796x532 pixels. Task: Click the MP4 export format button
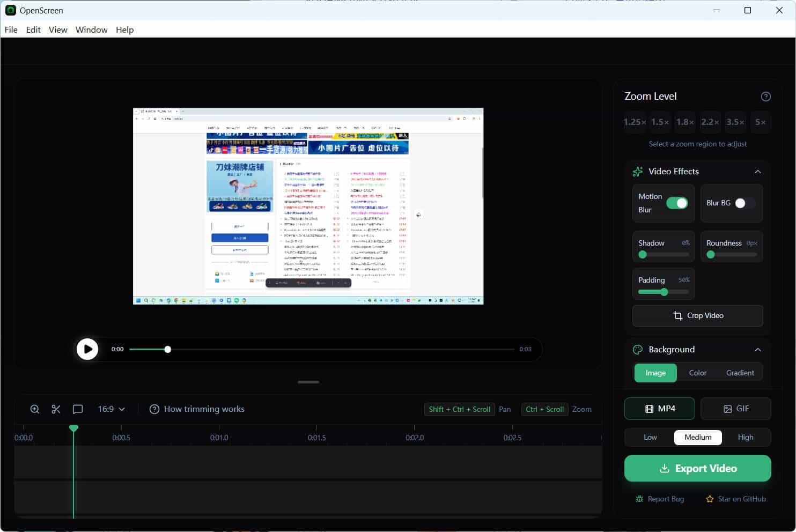[x=659, y=408]
